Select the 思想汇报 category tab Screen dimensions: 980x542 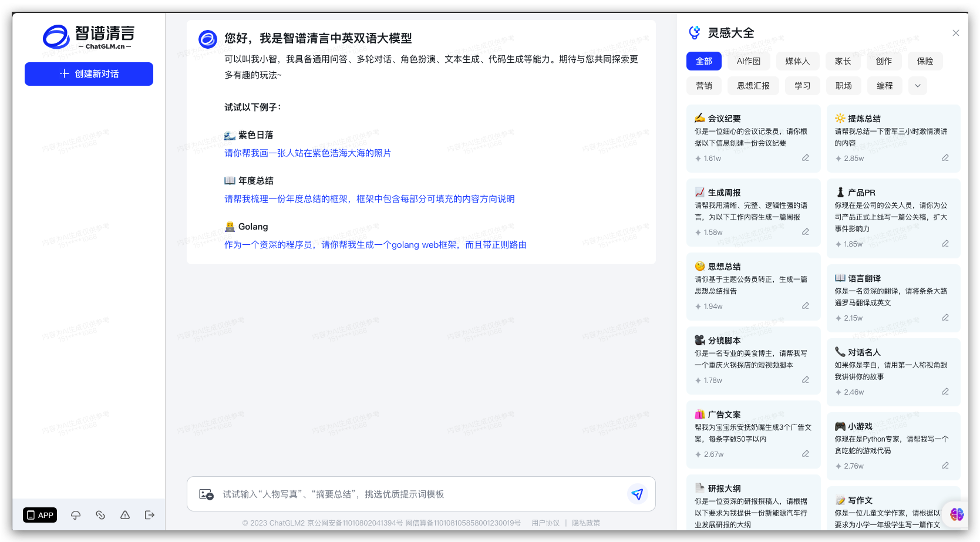[x=753, y=86]
